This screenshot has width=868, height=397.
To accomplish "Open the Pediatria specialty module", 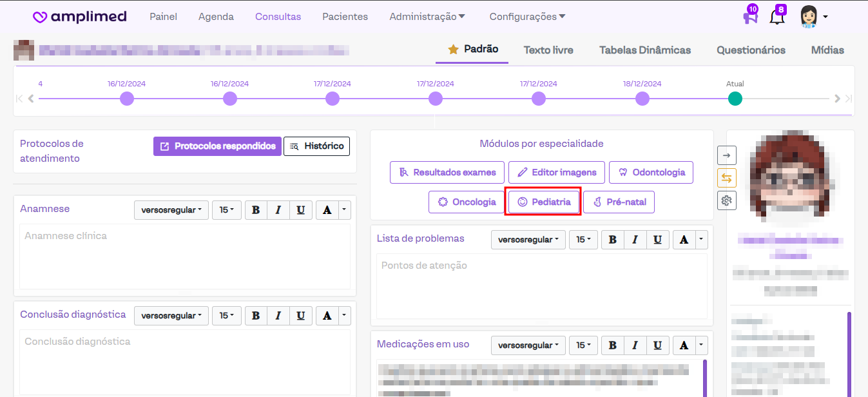I will (x=545, y=202).
